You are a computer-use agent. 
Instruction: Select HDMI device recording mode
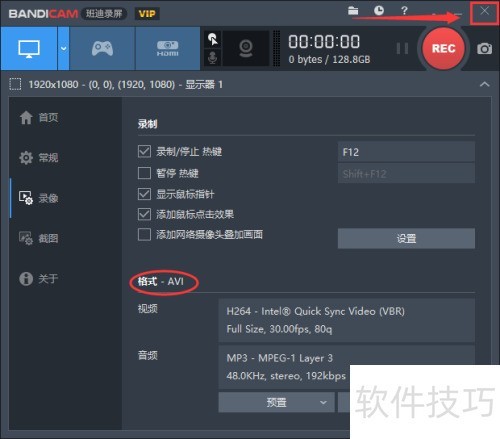[168, 49]
